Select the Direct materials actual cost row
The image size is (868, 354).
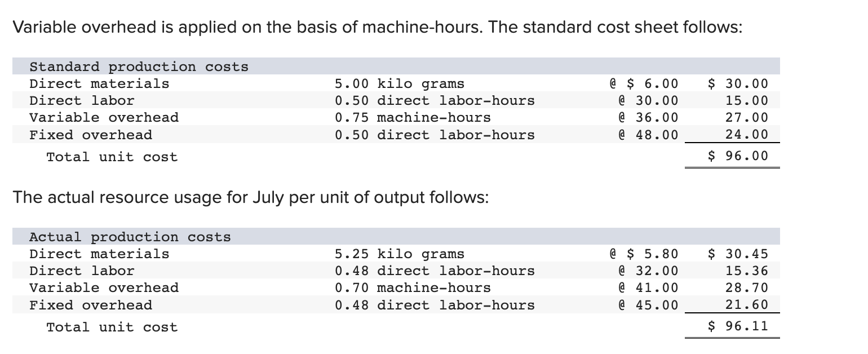tap(99, 254)
